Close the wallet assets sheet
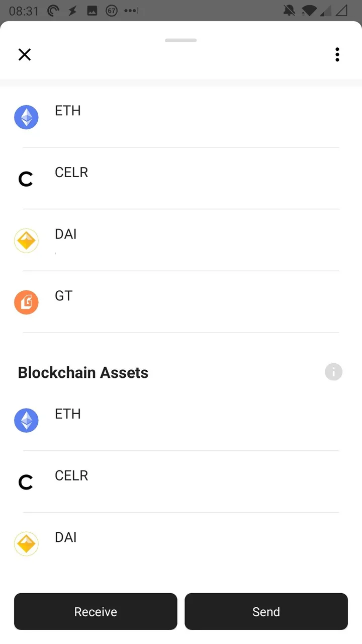Screen dimensions: 362x644 pyautogui.click(x=25, y=54)
